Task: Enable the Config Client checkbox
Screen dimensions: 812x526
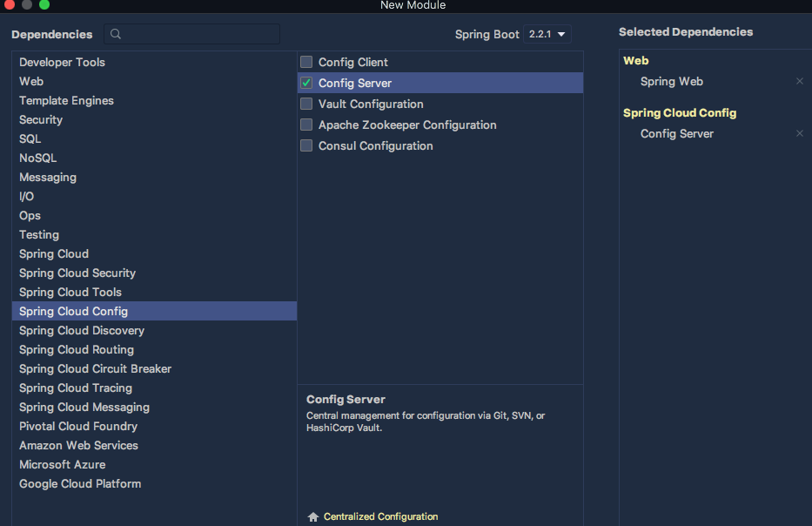Action: click(x=306, y=62)
